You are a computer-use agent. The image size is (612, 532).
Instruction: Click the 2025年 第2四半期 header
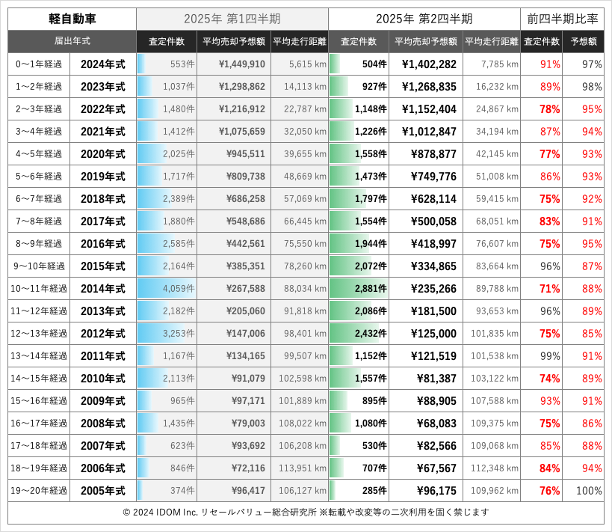pyautogui.click(x=424, y=19)
